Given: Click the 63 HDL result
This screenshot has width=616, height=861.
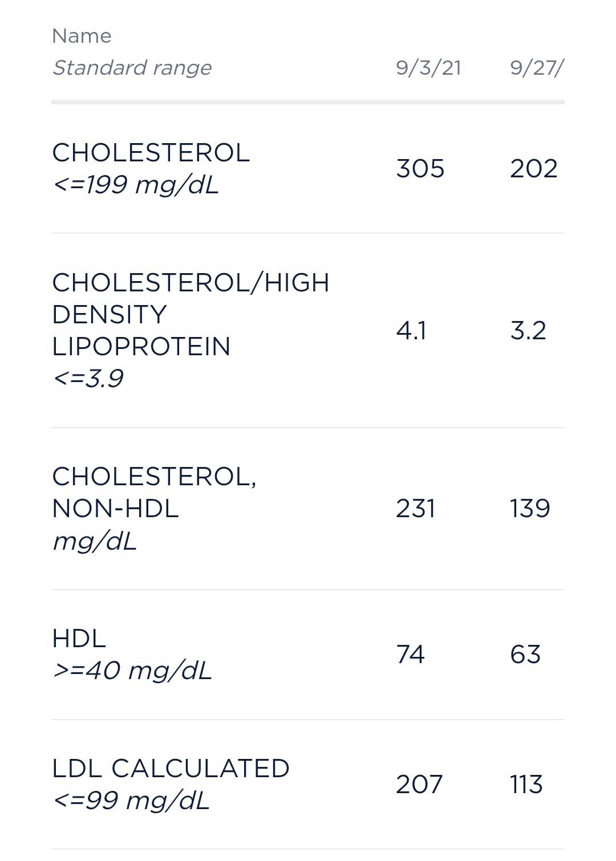Looking at the screenshot, I should [525, 654].
